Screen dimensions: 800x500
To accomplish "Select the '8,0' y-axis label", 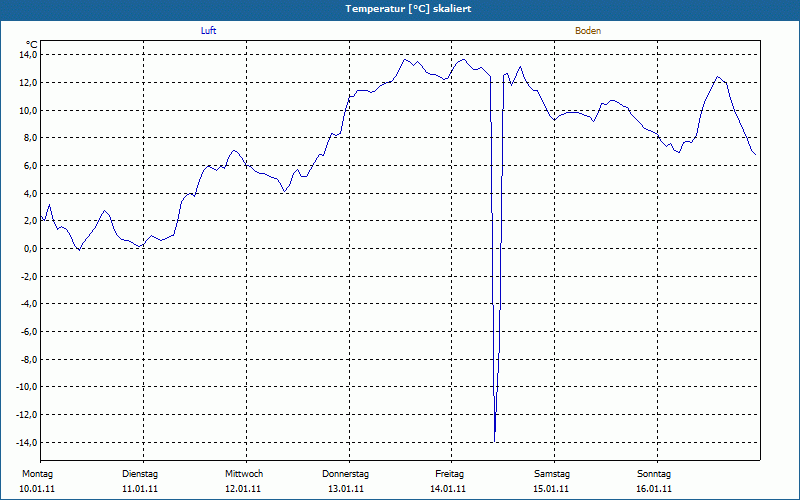I will (30, 138).
